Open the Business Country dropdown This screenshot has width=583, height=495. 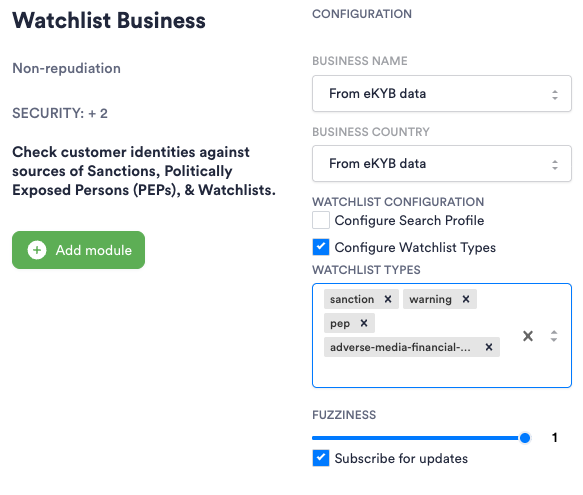pos(442,163)
